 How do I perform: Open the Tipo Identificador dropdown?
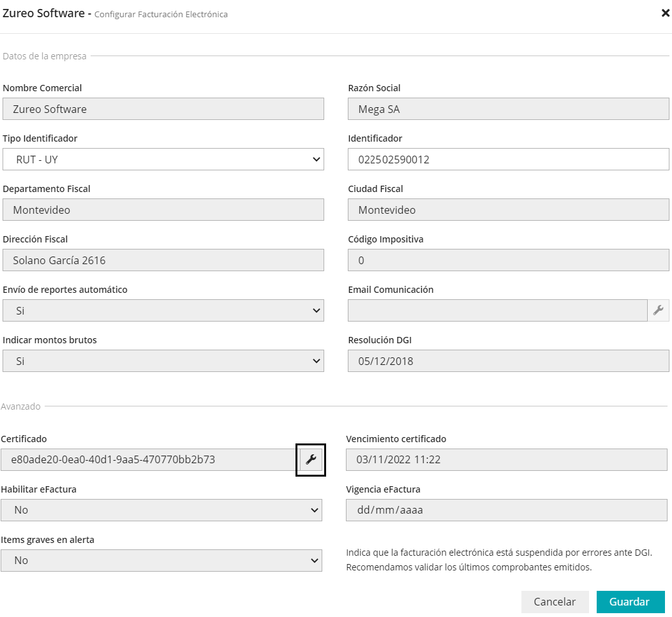tap(163, 160)
